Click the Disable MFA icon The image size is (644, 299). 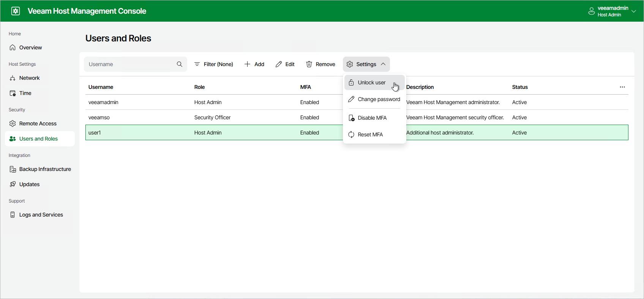(x=351, y=118)
